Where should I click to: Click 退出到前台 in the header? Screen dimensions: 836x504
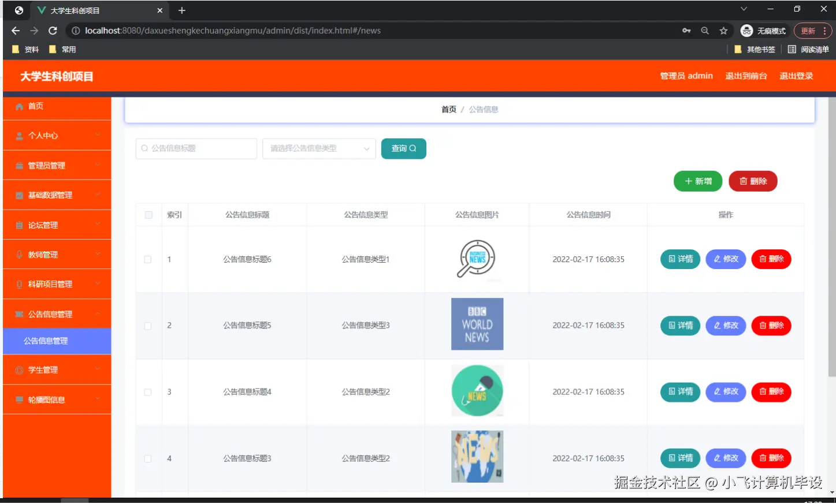[746, 76]
